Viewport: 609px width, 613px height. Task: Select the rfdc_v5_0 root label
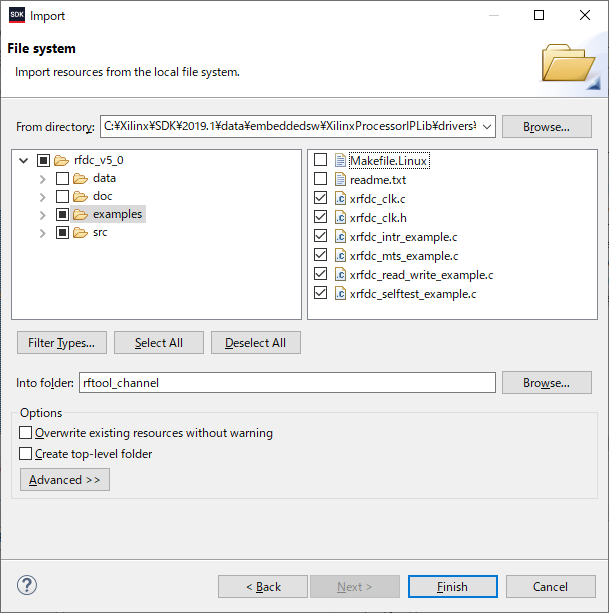99,160
